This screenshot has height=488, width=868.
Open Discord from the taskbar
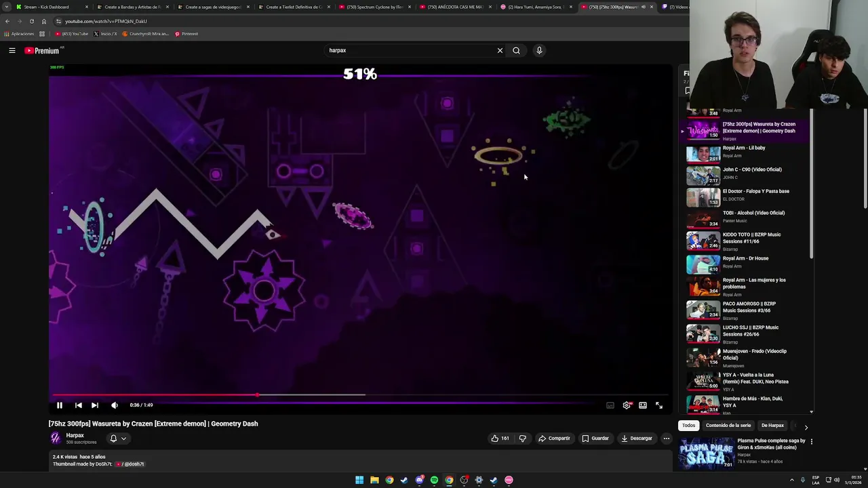coord(419,480)
